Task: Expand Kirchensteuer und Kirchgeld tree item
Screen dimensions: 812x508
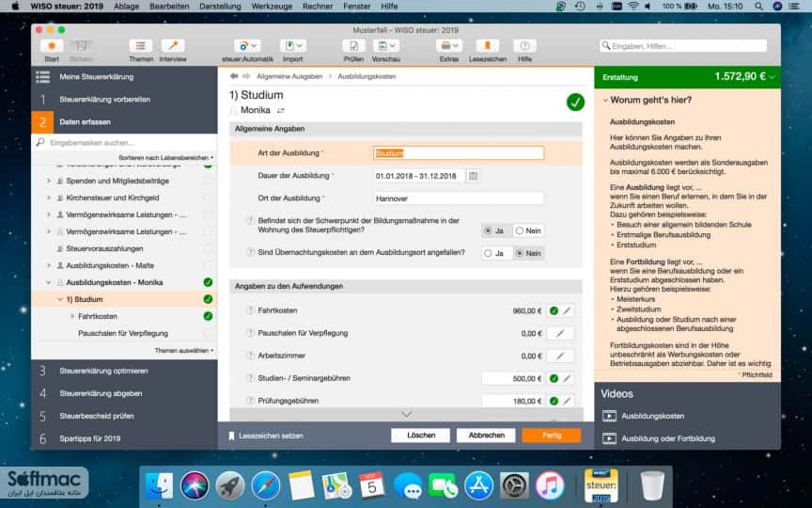Action: click(x=49, y=198)
